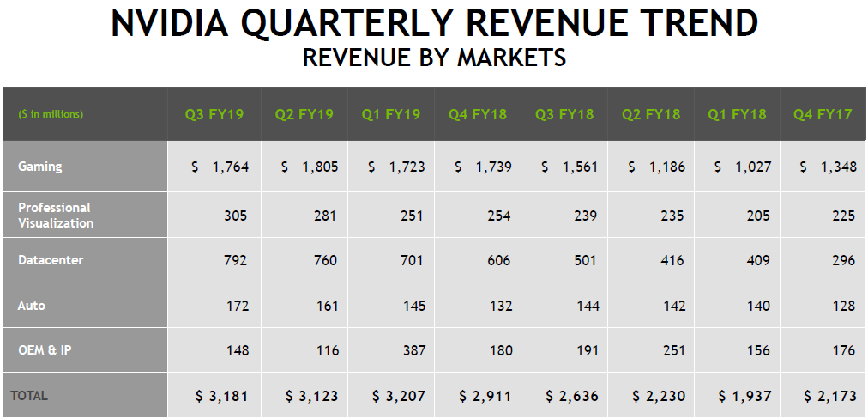Click the Gaming value 1,805
The height and width of the screenshot is (419, 868).
[320, 167]
